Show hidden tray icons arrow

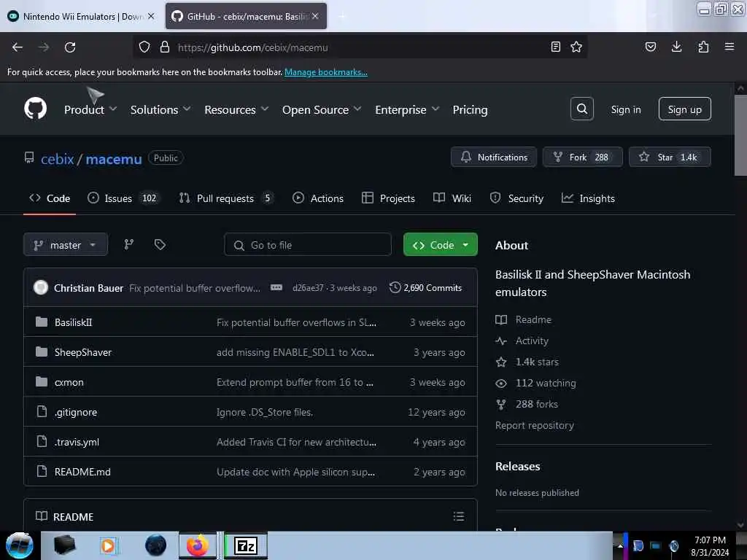pos(620,546)
